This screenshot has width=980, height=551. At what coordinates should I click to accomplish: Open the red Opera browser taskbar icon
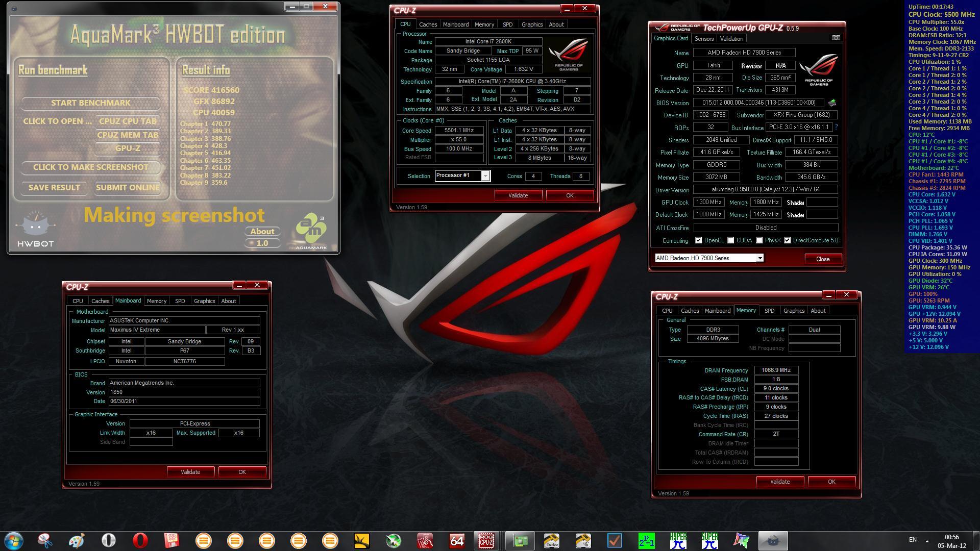pos(140,540)
